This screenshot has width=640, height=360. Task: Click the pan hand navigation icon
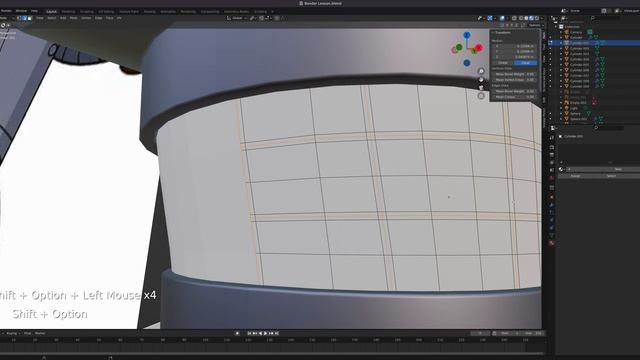pos(481,80)
